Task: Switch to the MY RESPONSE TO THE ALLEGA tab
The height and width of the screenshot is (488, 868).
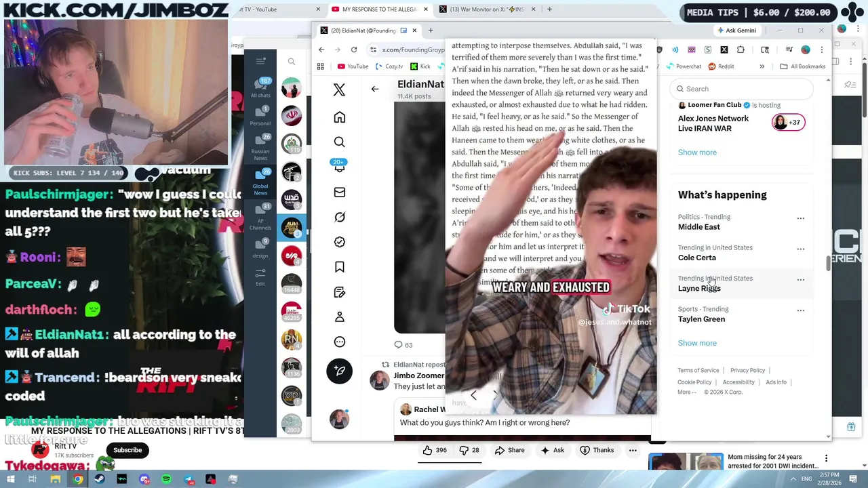Action: pyautogui.click(x=380, y=9)
